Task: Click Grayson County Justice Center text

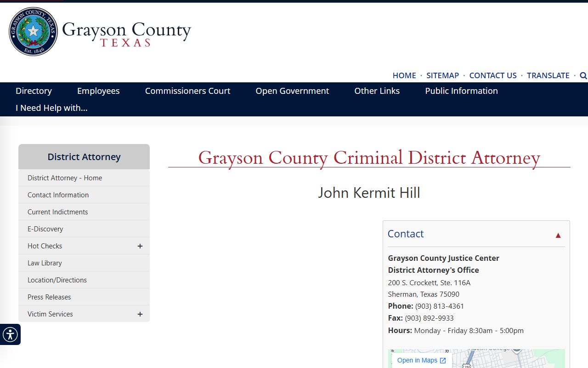Action: [443, 258]
